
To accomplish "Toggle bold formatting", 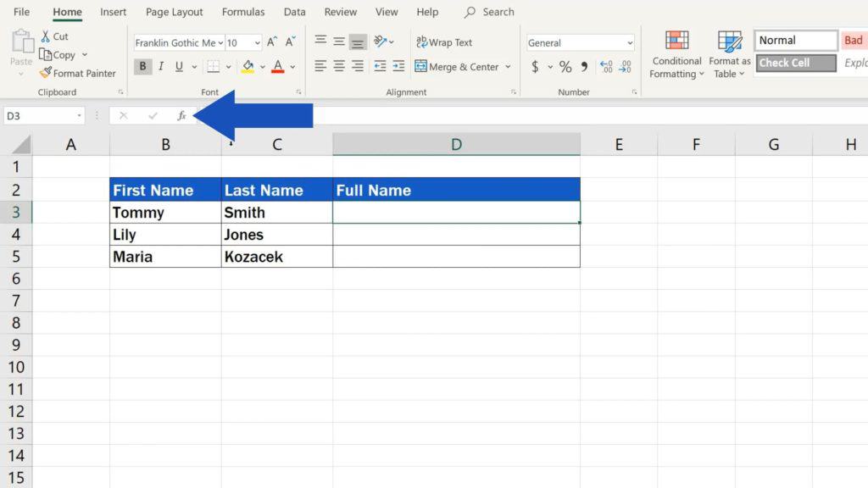I will (142, 66).
